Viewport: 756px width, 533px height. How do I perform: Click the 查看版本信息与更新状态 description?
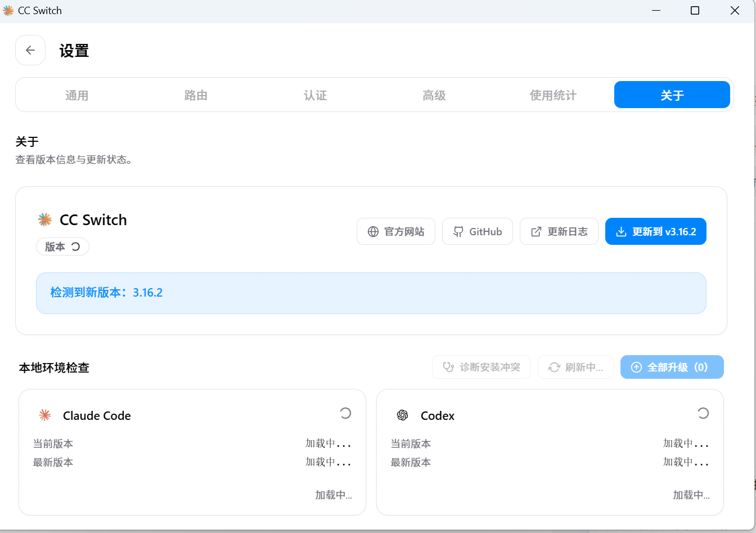(74, 159)
